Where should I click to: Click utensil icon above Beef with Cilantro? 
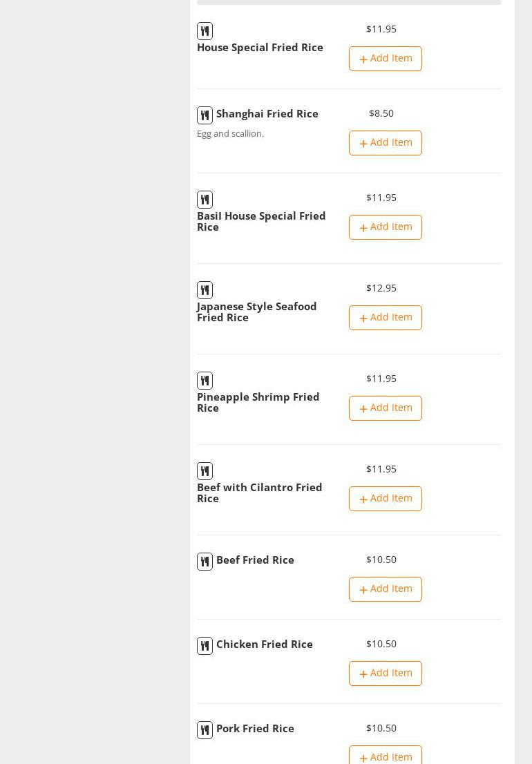205,471
